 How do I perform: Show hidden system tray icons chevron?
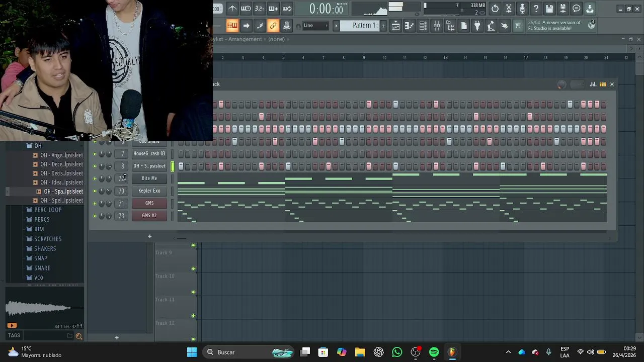(508, 352)
